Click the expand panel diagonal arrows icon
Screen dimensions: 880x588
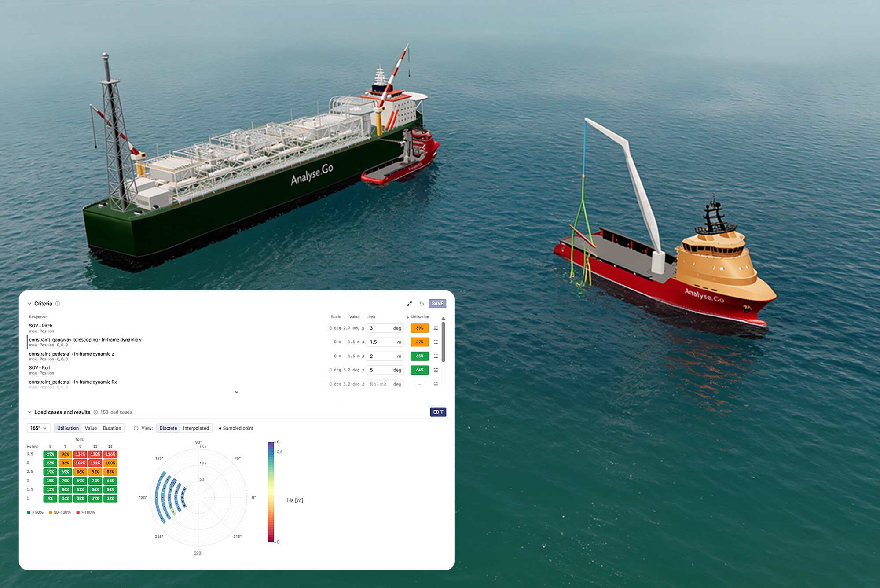tap(409, 304)
